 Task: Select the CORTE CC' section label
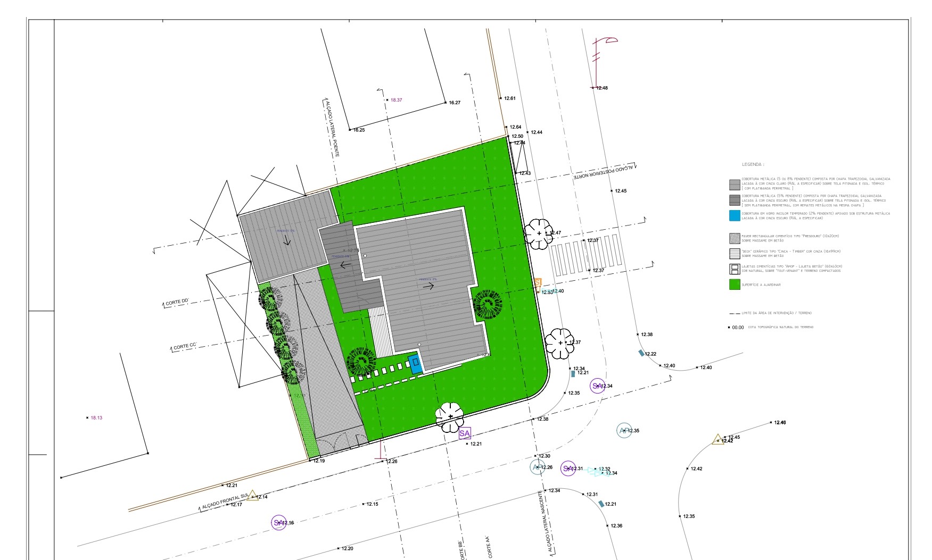[185, 347]
